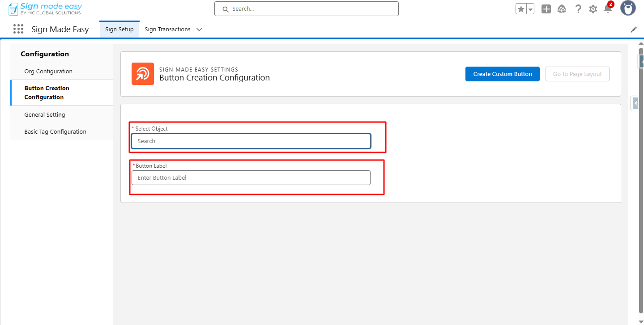The height and width of the screenshot is (325, 644).
Task: Open the help question mark icon
Action: (x=578, y=9)
